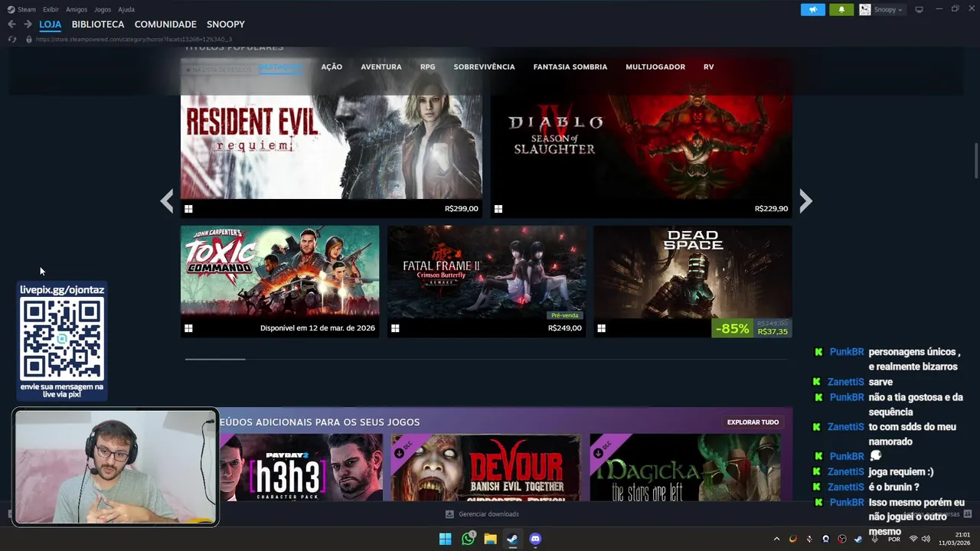This screenshot has width=980, height=551.
Task: Go to the COMUNIDADE section
Action: (165, 24)
